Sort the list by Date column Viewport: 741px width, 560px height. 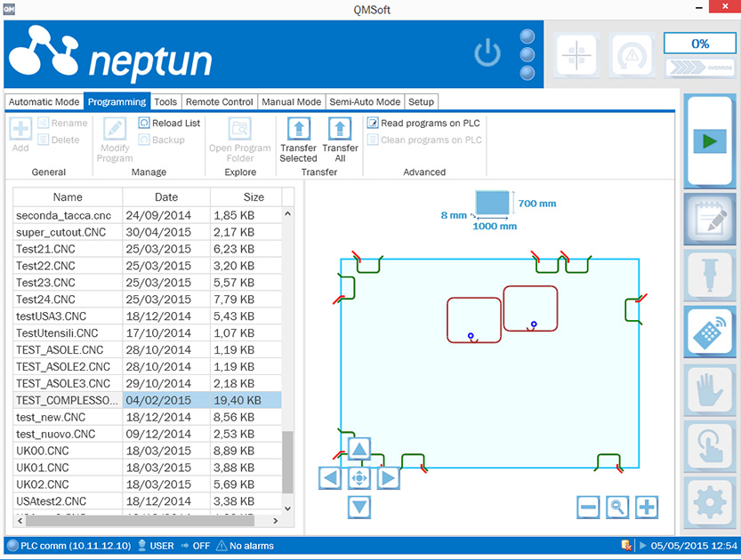click(x=165, y=197)
